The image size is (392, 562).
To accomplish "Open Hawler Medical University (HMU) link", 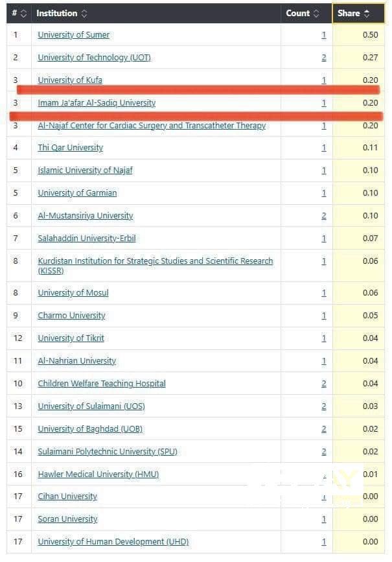I will 98,474.
